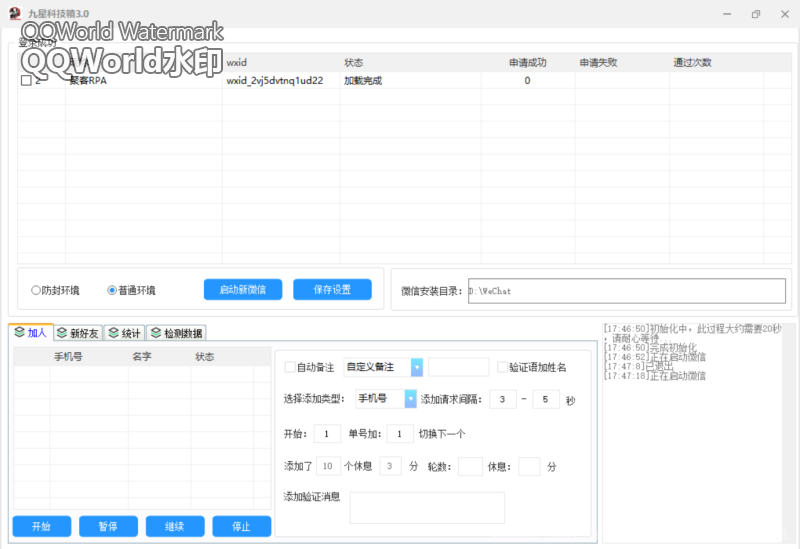
Task: Expand the 手机号 add-type dropdown
Action: click(x=410, y=399)
